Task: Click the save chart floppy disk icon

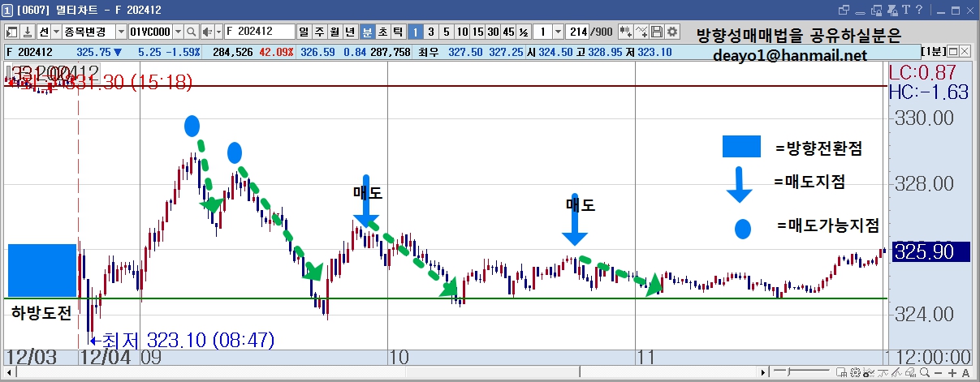Action: pyautogui.click(x=656, y=32)
